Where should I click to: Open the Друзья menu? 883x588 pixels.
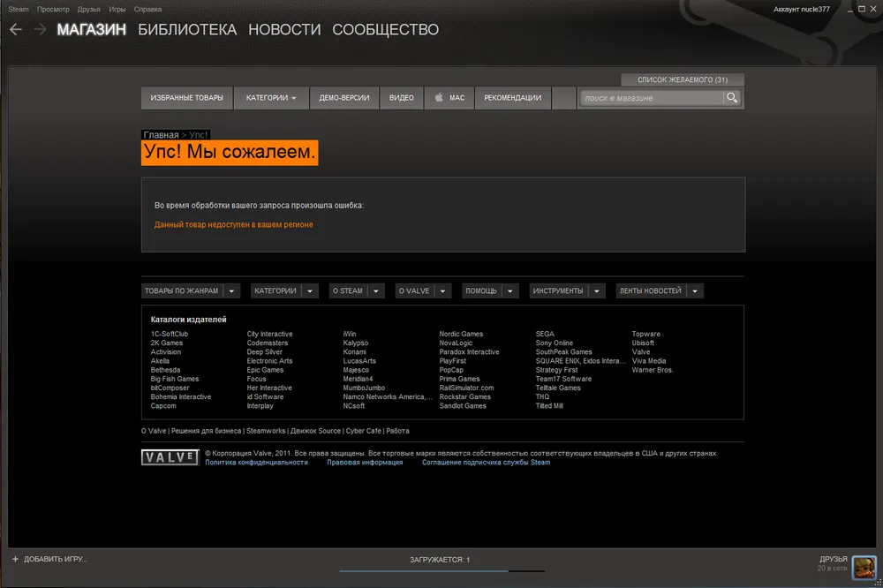click(x=88, y=9)
